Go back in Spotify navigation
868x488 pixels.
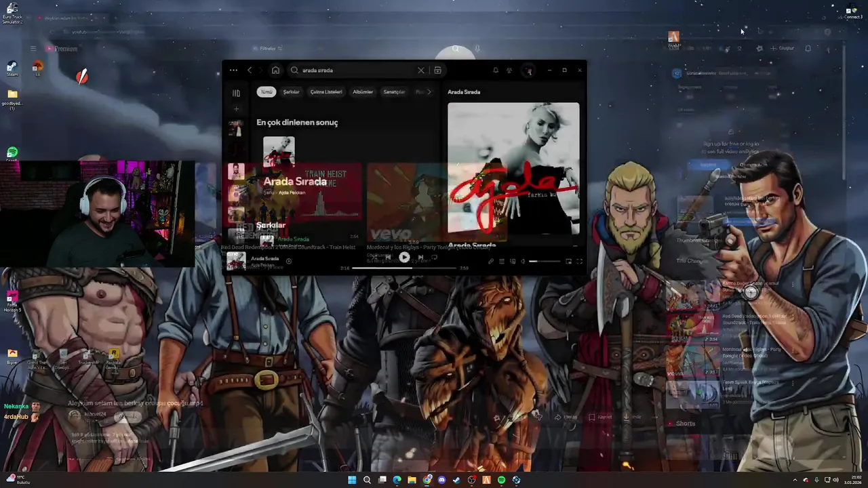pos(250,70)
